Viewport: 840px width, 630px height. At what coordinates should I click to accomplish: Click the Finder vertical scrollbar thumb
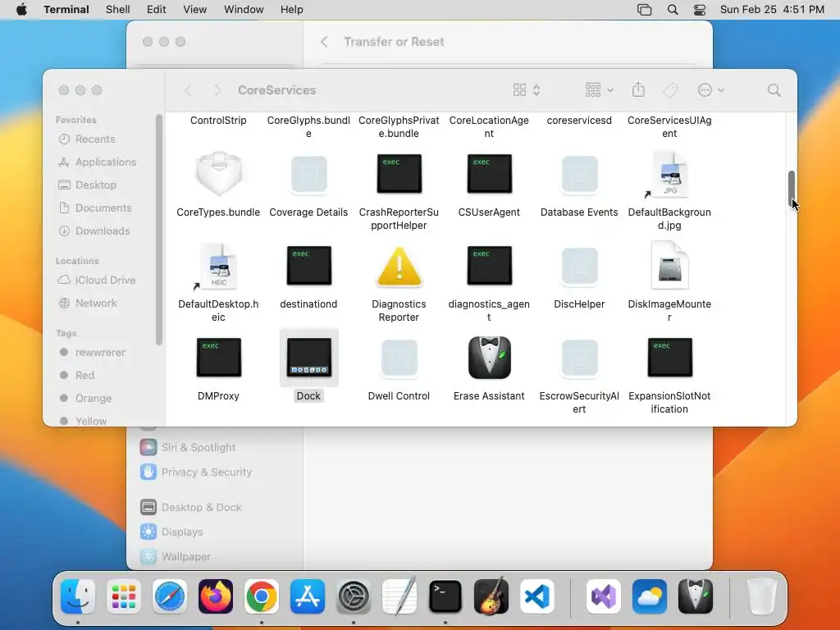(x=791, y=189)
